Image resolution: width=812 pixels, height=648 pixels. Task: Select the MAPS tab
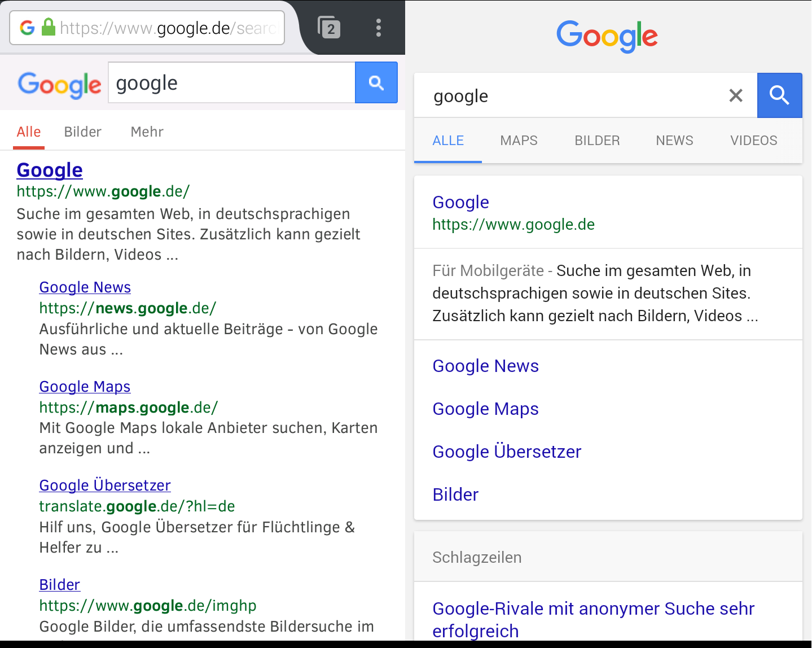click(519, 141)
